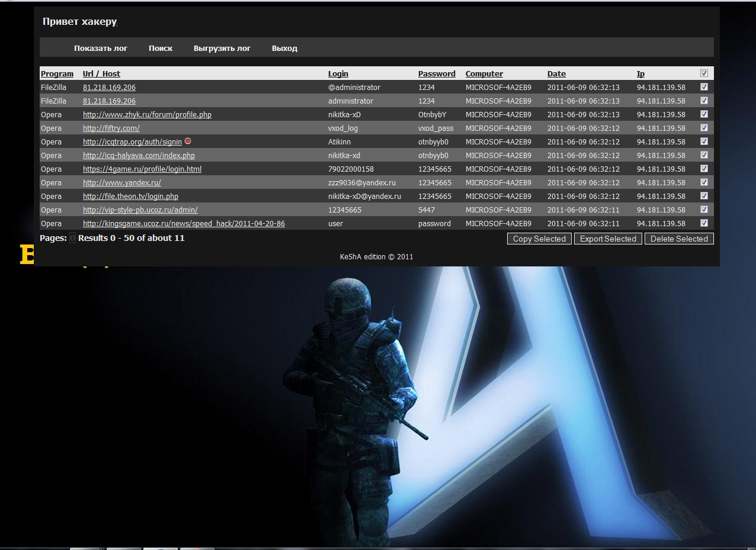The image size is (756, 550).
Task: Sort by the Computer column header
Action: click(484, 74)
